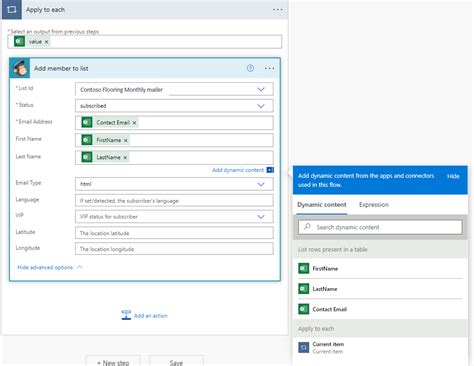The width and height of the screenshot is (474, 366).
Task: Remove the value token
Action: pyautogui.click(x=47, y=42)
